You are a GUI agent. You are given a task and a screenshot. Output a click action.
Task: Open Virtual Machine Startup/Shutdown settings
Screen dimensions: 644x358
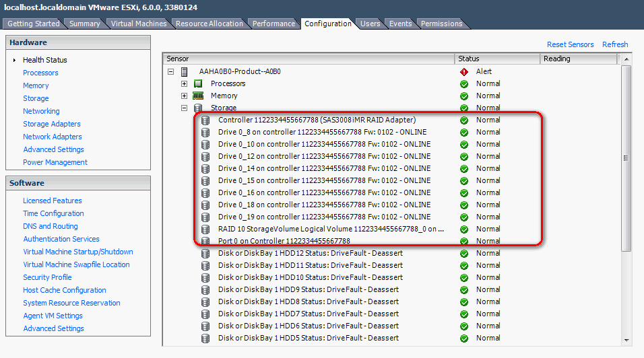[78, 252]
